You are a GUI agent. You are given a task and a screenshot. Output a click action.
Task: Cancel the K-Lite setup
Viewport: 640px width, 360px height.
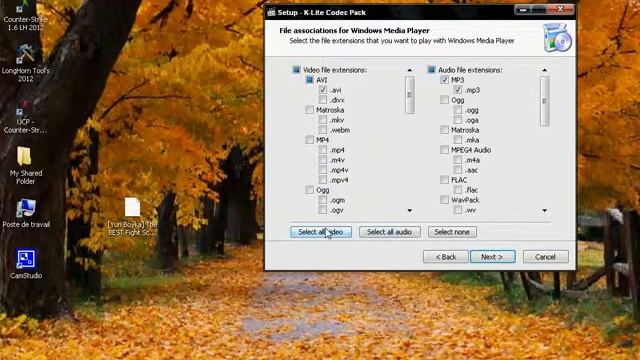(545, 257)
